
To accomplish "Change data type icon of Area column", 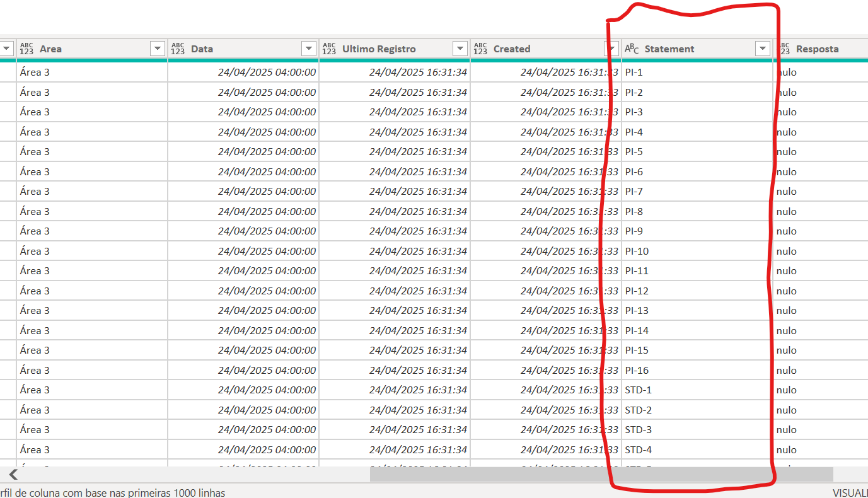I will click(26, 49).
